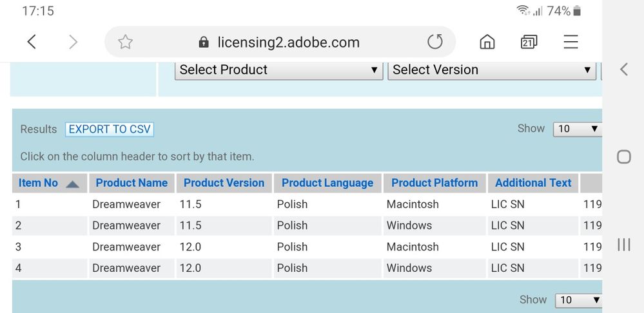Sort by Product Version column header
This screenshot has height=313, width=644.
click(224, 183)
